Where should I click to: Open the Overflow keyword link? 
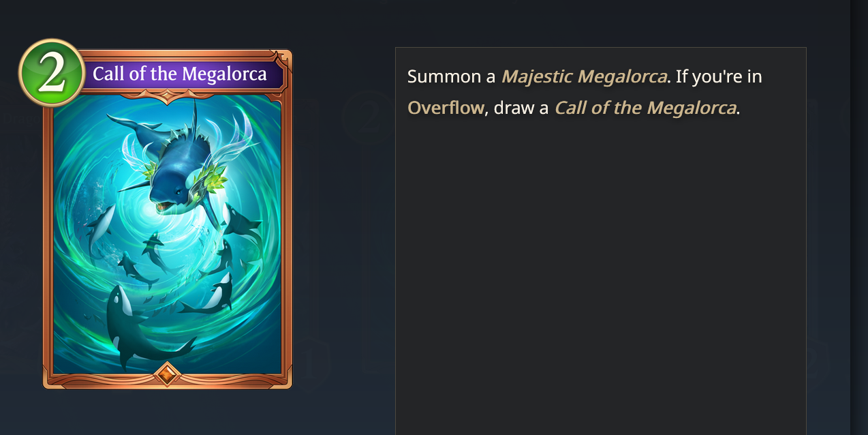[x=446, y=108]
